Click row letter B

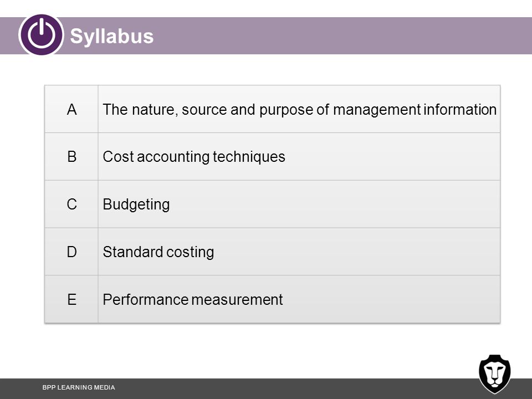[x=71, y=156]
